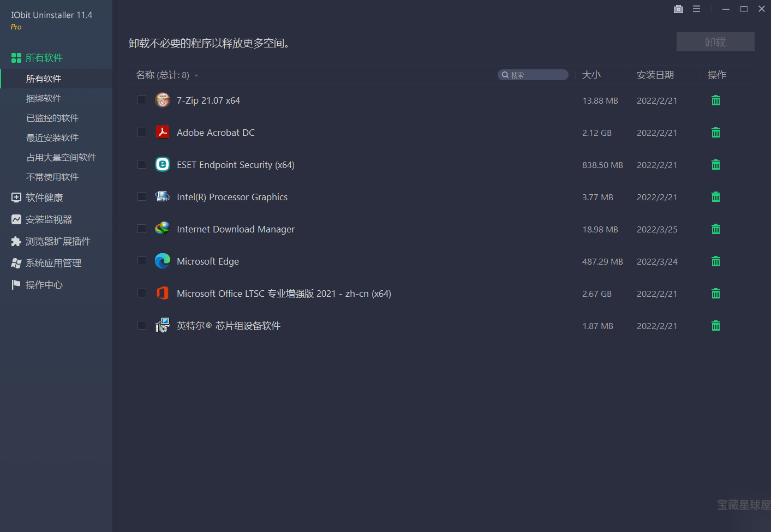The image size is (771, 532).
Task: Click trash icon for Microsoft Edge
Action: [x=716, y=261]
